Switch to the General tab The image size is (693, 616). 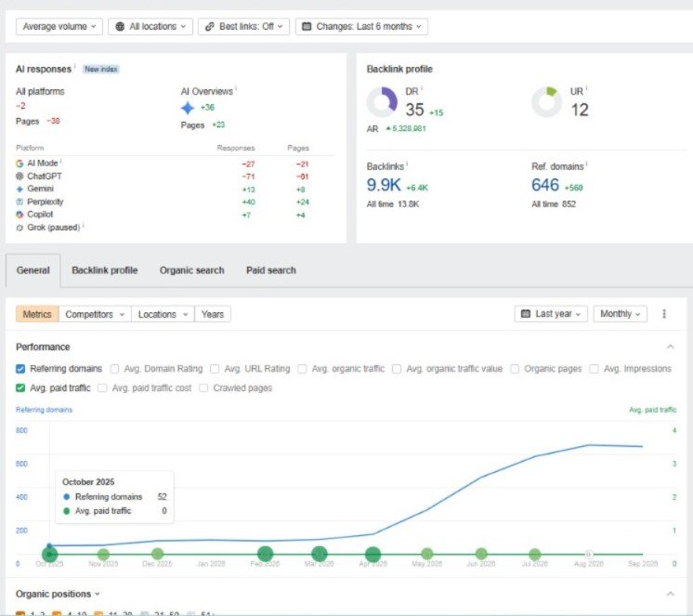[33, 270]
